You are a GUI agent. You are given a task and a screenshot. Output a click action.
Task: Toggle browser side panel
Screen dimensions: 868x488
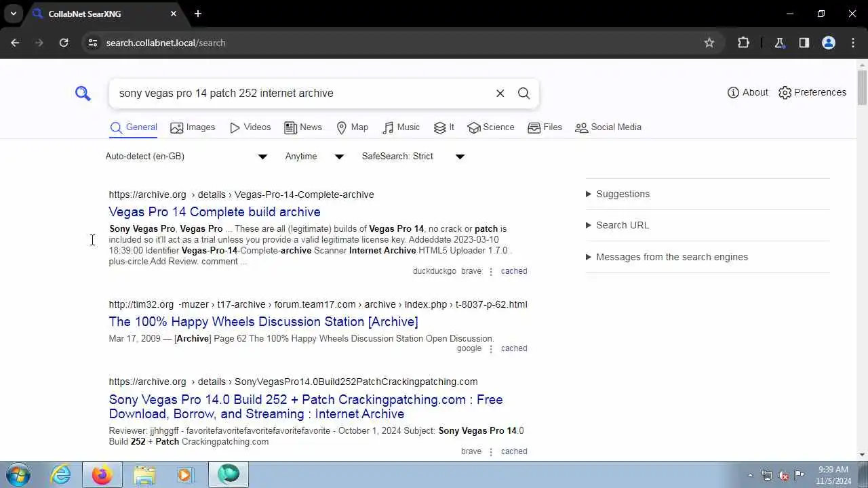tap(804, 43)
